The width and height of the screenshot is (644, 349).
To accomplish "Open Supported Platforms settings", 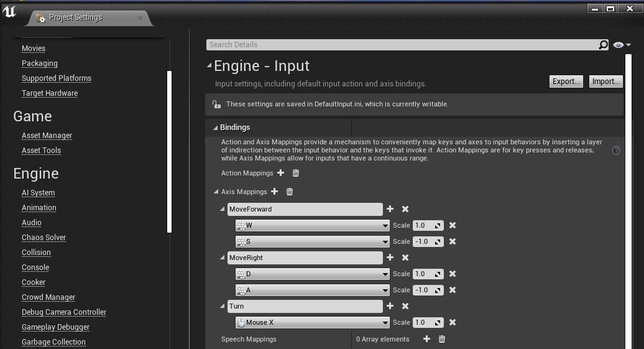I will [57, 78].
